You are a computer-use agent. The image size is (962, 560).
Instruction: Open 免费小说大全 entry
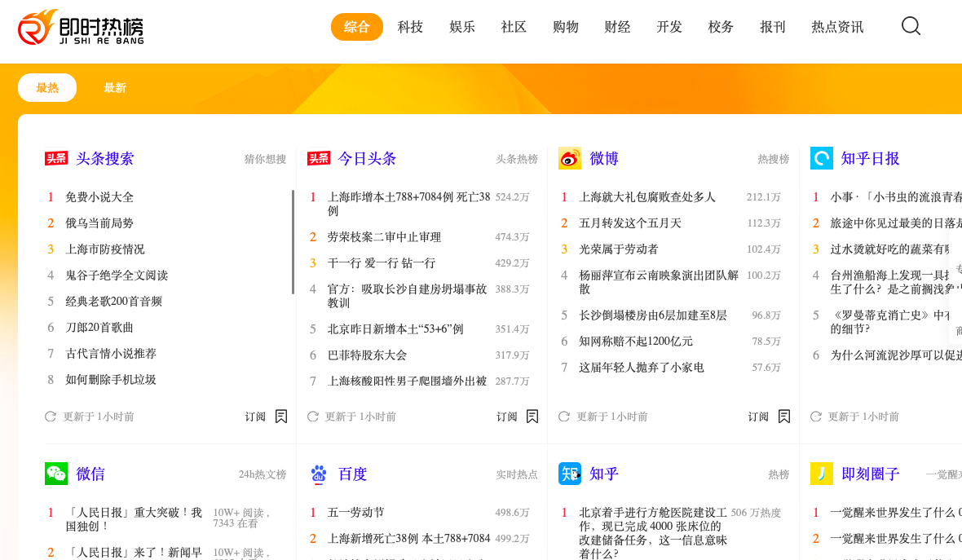99,197
